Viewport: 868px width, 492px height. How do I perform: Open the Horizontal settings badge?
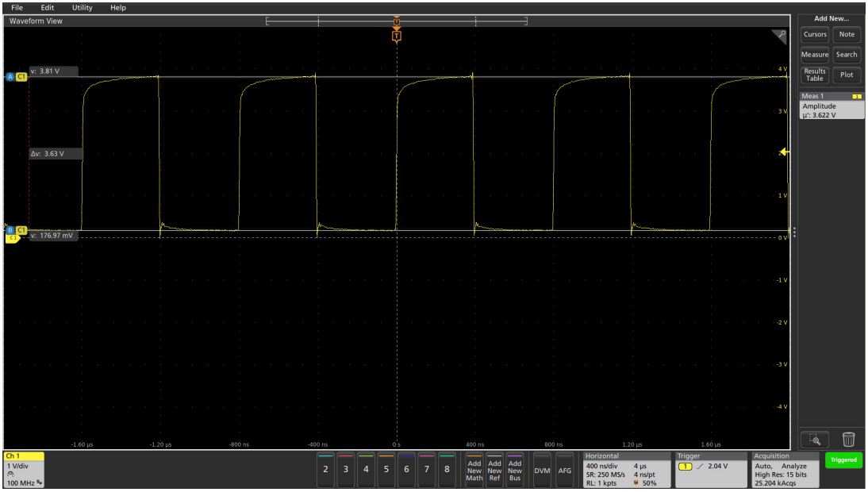tap(625, 469)
